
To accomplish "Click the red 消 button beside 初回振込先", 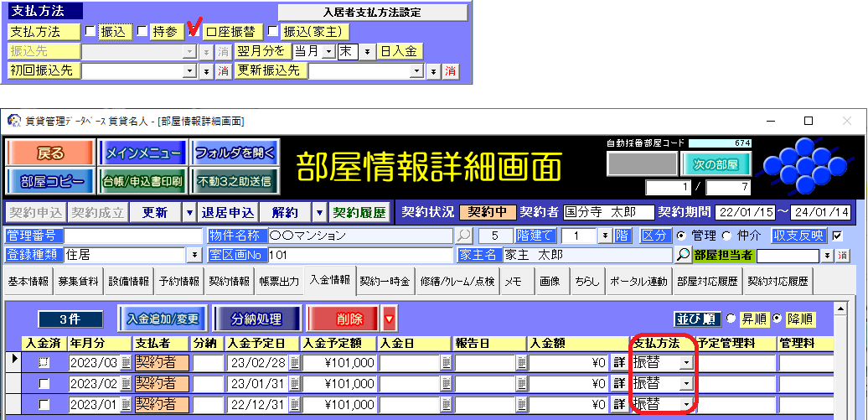I will coord(223,71).
